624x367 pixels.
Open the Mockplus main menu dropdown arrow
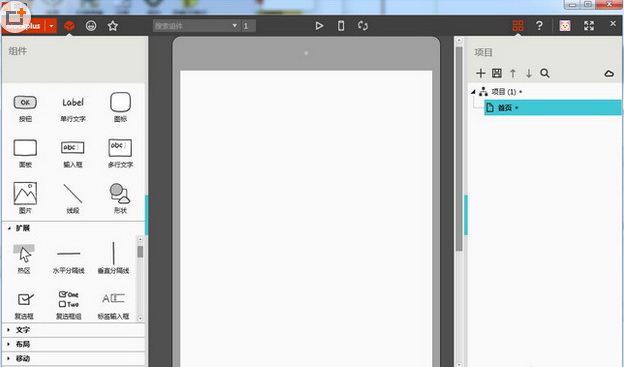[x=51, y=26]
